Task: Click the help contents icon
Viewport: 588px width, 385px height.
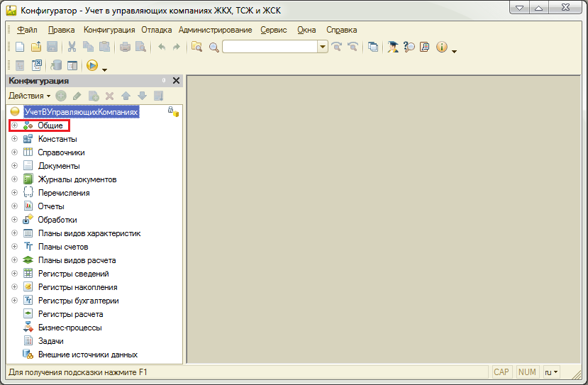Action: (424, 47)
